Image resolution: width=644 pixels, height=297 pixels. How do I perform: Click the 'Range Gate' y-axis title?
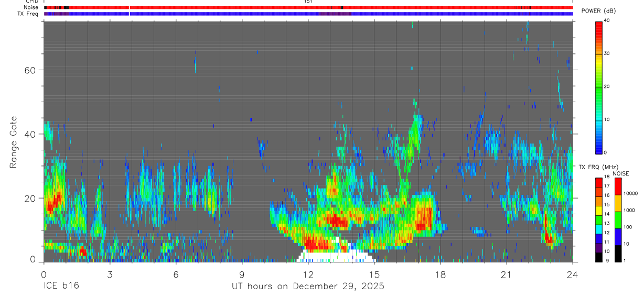(14, 142)
